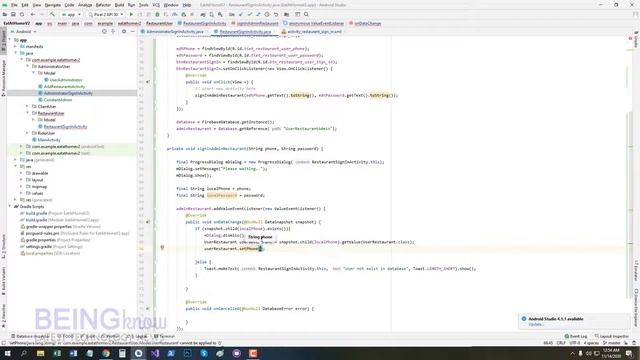Click the project panel locate target icon
Screen dimensions: 640x360
click(x=104, y=31)
